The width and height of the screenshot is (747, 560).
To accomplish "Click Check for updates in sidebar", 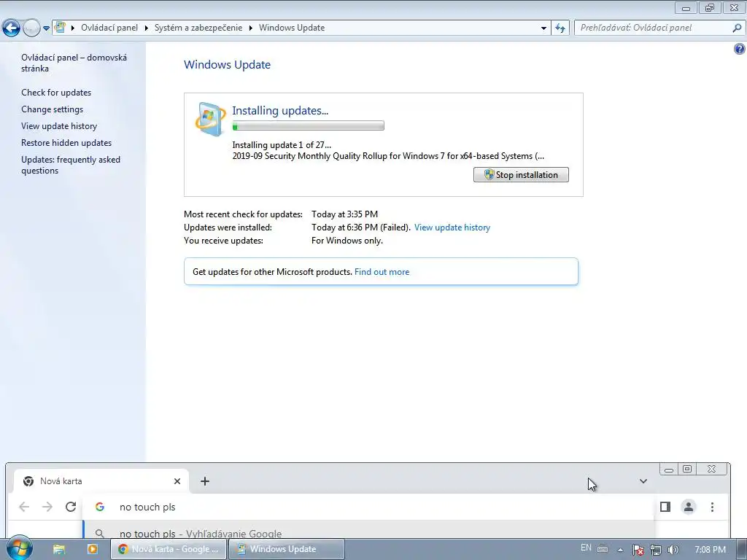I will (x=56, y=93).
